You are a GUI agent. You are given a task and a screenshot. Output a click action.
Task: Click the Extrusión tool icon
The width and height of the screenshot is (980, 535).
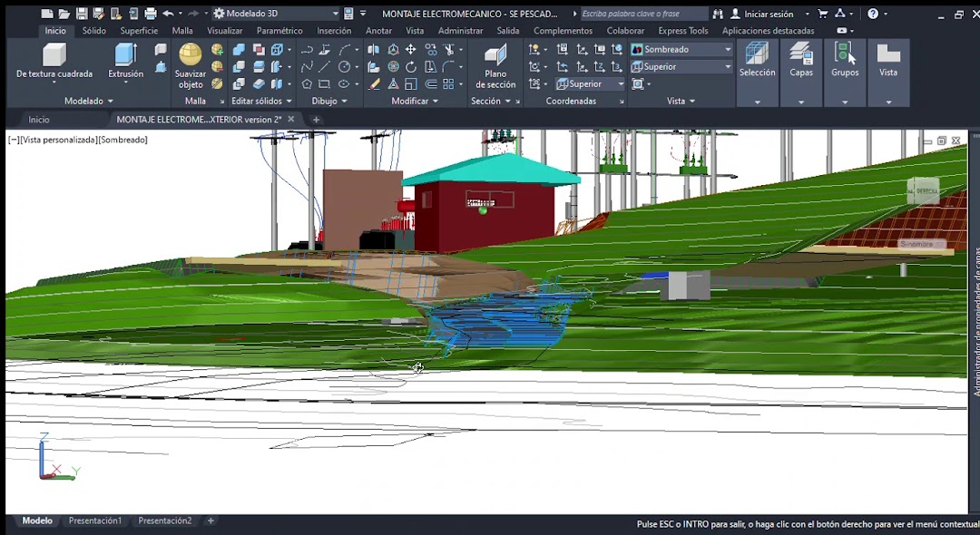click(x=125, y=56)
